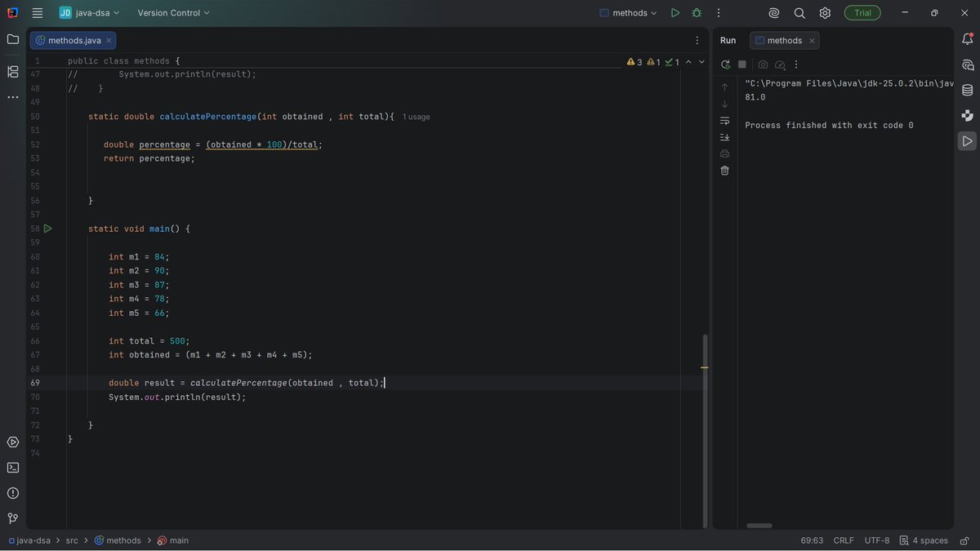Clear all Run console output
Viewport: 980px width, 551px height.
pyautogui.click(x=724, y=171)
